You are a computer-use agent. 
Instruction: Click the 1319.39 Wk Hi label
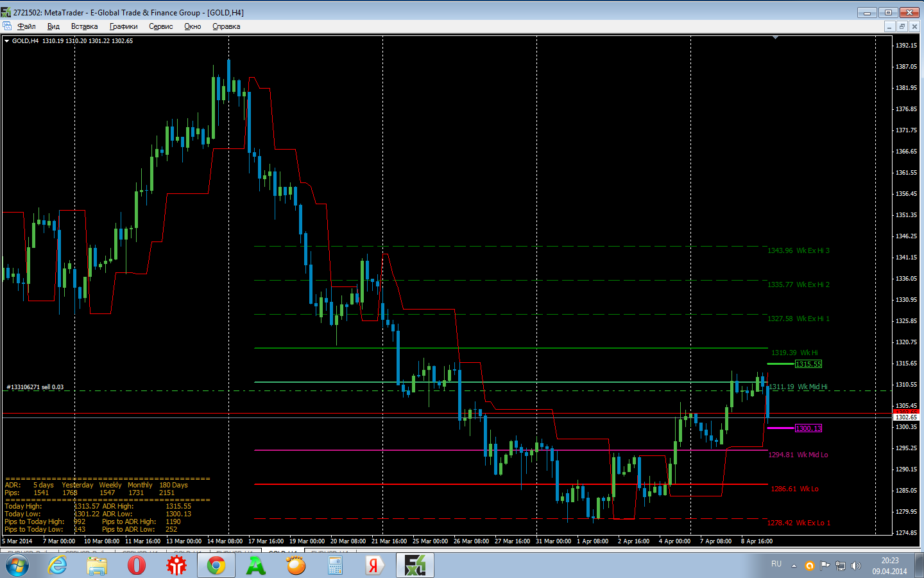(x=794, y=353)
